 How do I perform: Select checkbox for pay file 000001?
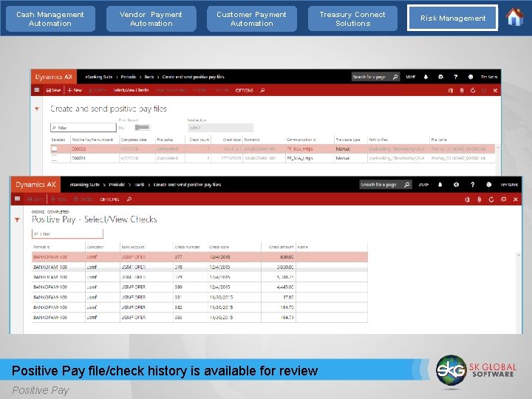click(54, 158)
